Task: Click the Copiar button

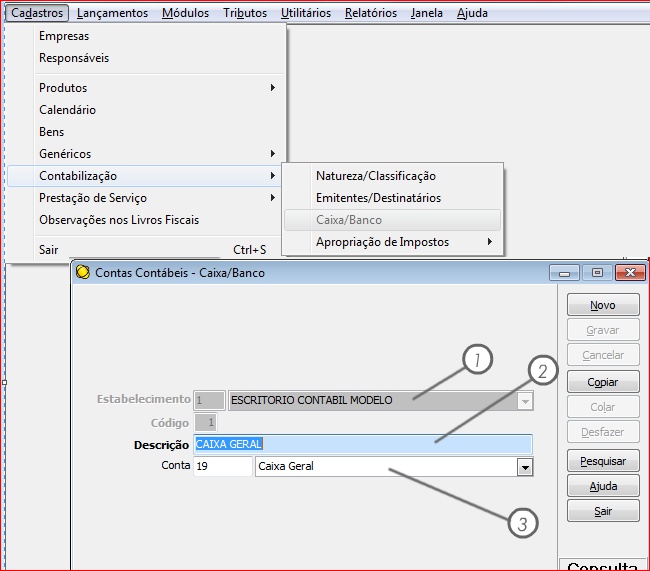Action: point(603,382)
